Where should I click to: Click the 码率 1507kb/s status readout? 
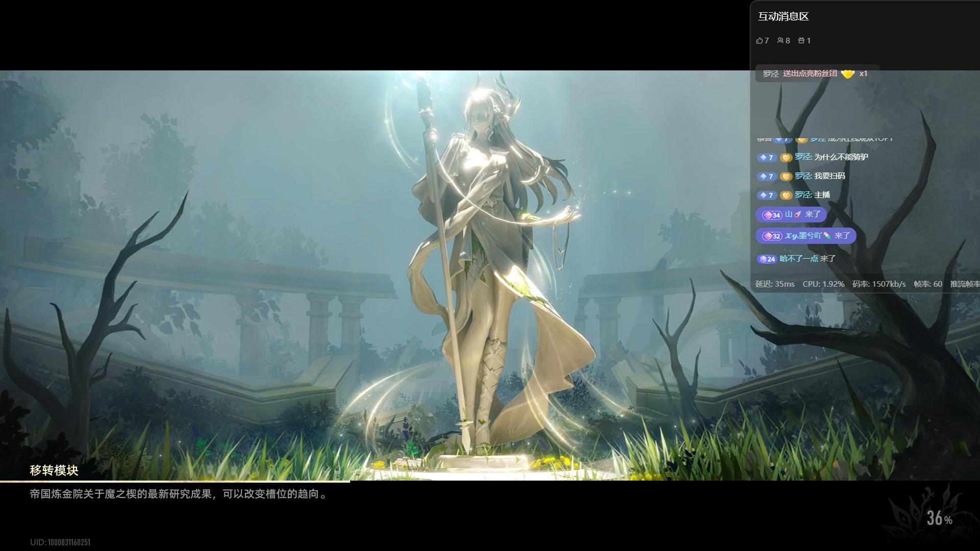879,284
